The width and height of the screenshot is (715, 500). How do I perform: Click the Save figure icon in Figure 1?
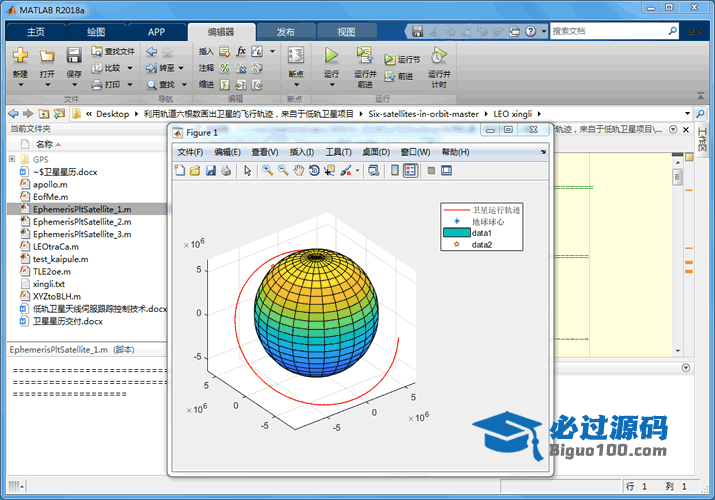210,170
